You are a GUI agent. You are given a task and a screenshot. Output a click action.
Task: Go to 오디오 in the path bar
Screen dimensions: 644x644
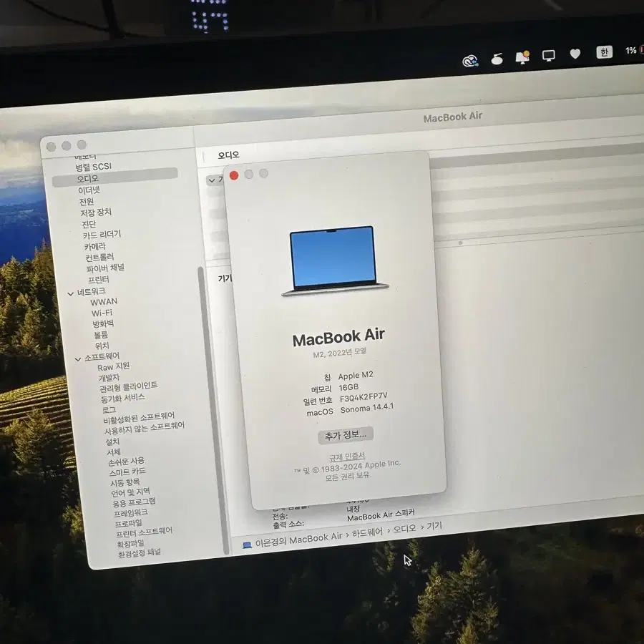[x=404, y=529]
